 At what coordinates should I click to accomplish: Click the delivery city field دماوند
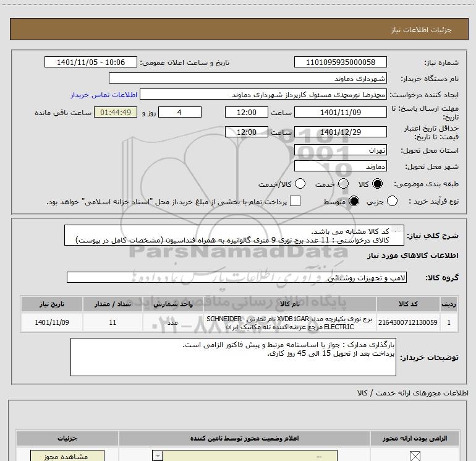(340, 166)
